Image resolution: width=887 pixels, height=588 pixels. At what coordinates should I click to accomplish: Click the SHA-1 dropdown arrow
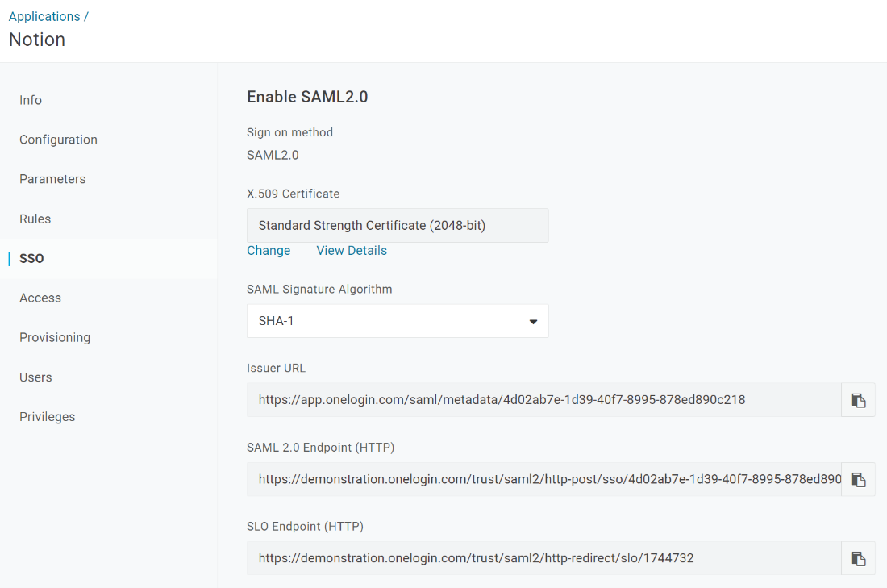[533, 322]
